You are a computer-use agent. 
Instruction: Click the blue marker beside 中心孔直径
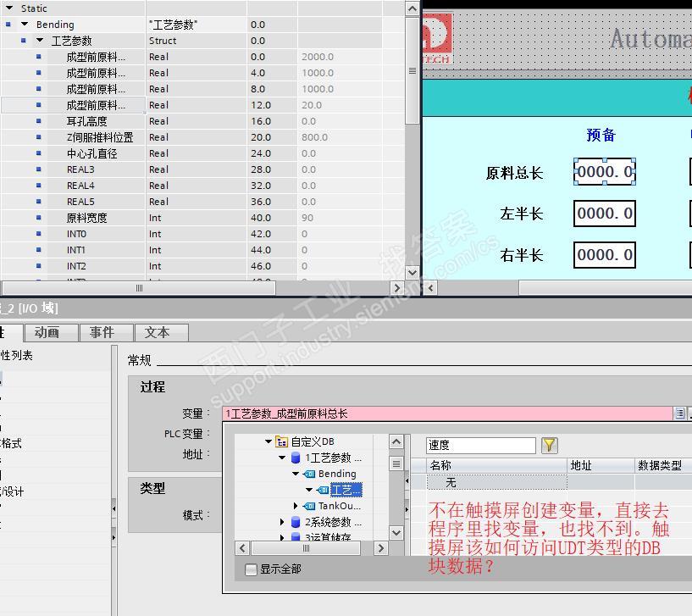(x=39, y=153)
